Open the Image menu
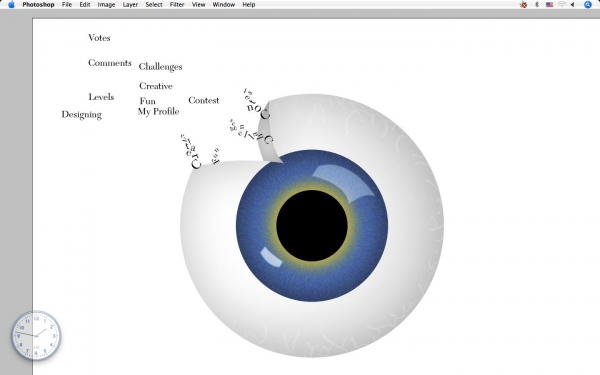This screenshot has width=600, height=375. pos(106,5)
